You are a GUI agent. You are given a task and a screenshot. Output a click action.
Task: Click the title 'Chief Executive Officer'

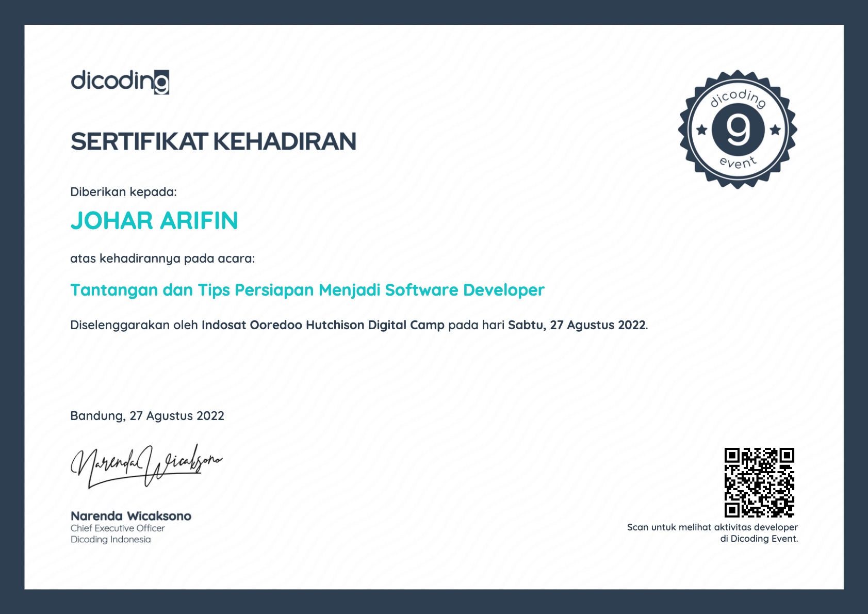coord(118,528)
